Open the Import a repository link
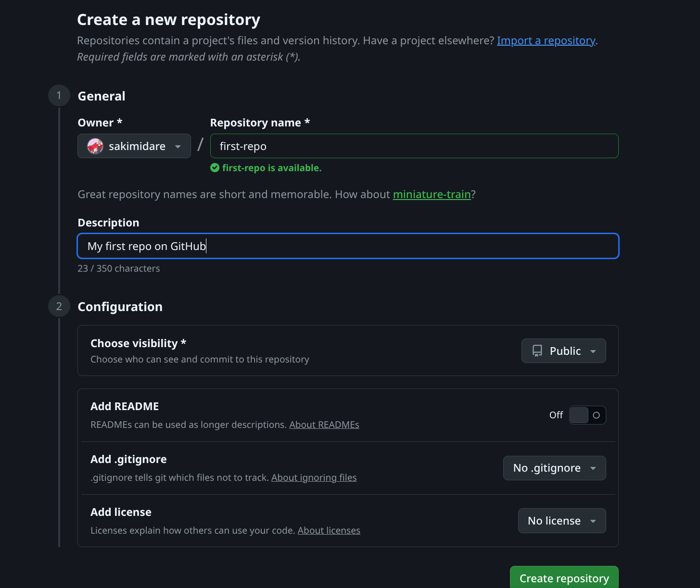Screen dimensions: 700x588 click(546, 41)
